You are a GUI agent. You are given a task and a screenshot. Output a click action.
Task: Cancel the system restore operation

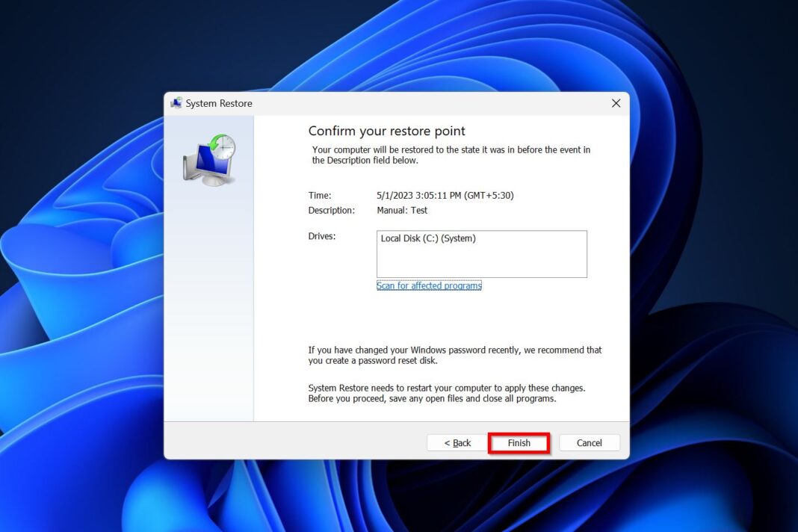tap(589, 442)
